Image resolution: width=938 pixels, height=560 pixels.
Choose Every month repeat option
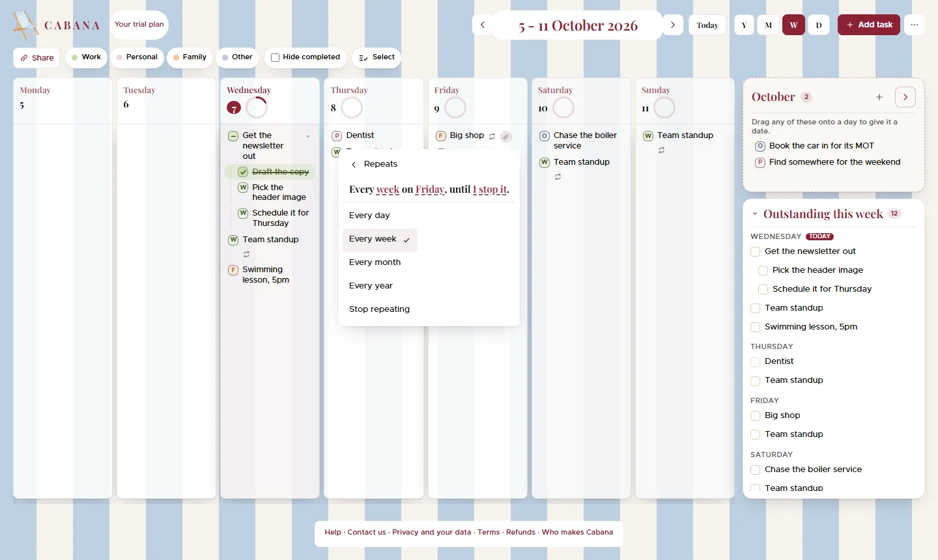pos(375,262)
